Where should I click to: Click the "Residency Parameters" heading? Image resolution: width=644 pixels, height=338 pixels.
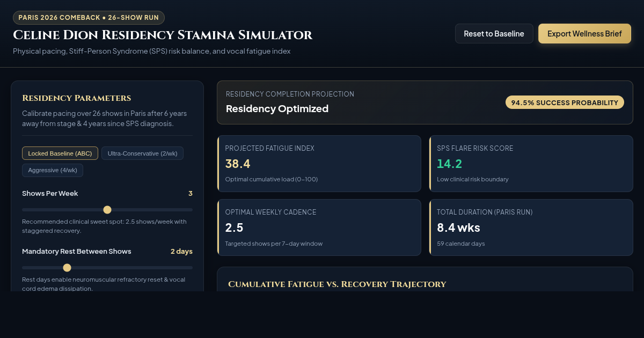77,98
